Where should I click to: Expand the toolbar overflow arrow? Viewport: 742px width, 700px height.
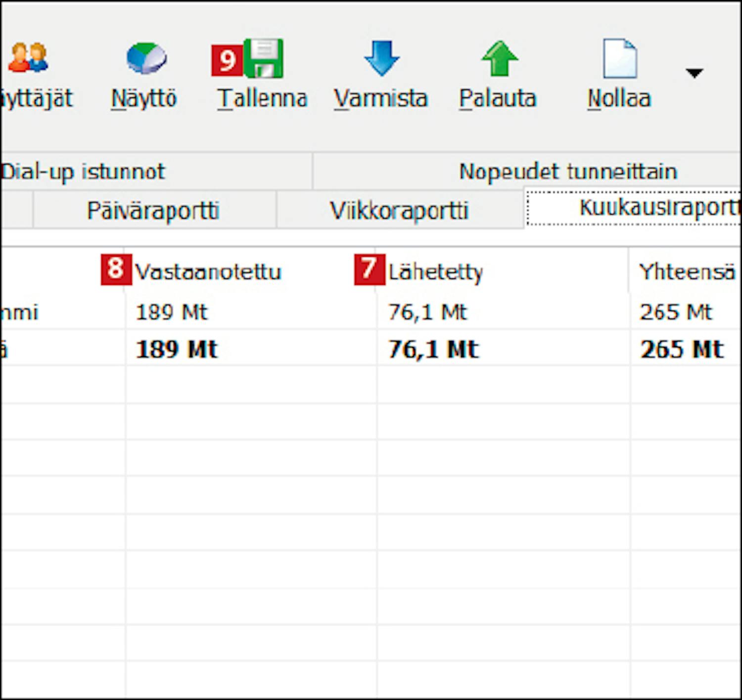tap(694, 73)
